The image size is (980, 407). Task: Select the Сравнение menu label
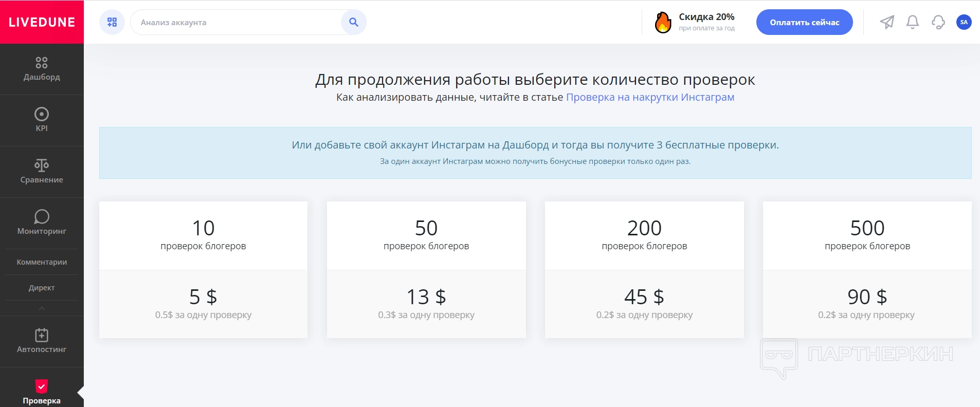(42, 180)
